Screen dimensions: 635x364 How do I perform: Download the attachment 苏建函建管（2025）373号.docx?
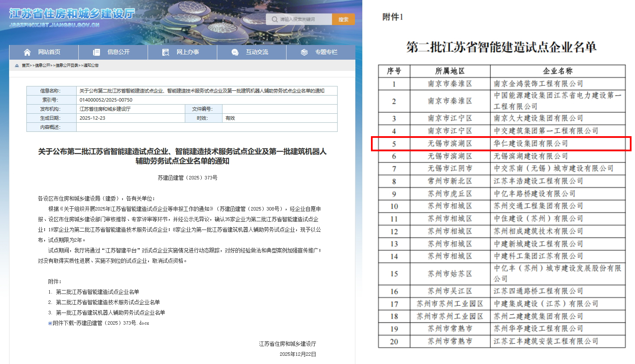101,323
